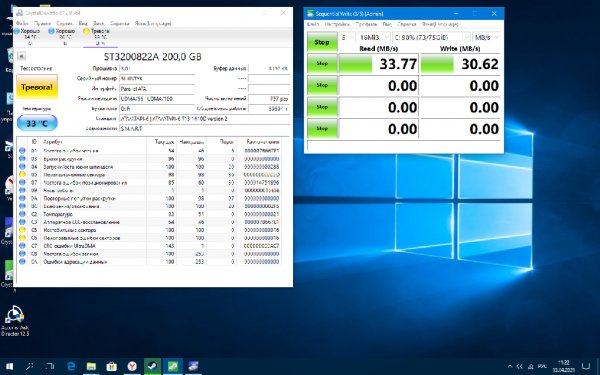
Task: Open Справка menu in CrystalDiskMark
Action: coord(406,24)
